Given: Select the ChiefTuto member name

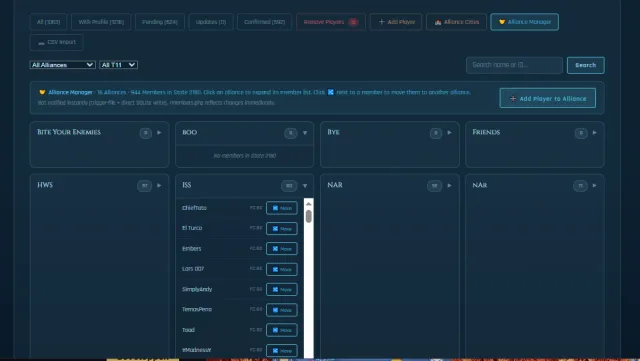Looking at the screenshot, I should pyautogui.click(x=194, y=208).
